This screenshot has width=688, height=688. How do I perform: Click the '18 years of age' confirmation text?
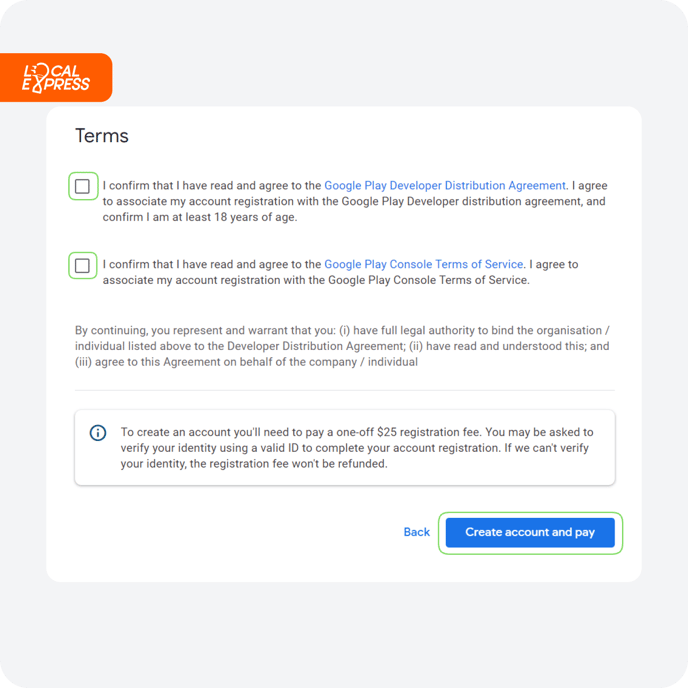tap(200, 217)
